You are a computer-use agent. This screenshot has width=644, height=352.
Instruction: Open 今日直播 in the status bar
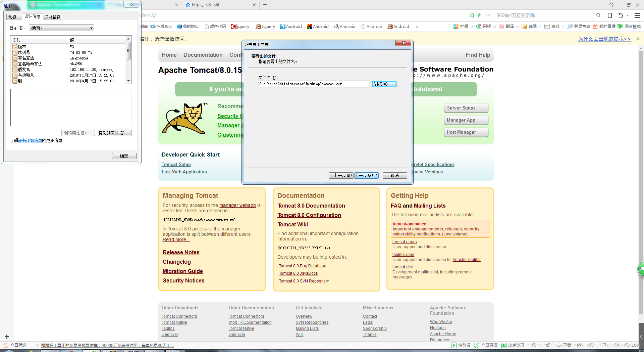point(486,345)
